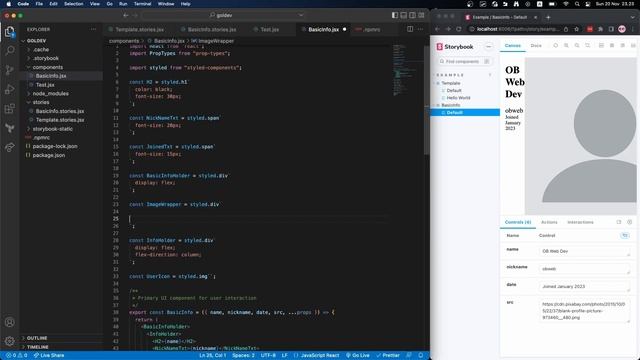Go back using the VS Code navigation arrow
This screenshot has height=360, width=640.
point(126,15)
